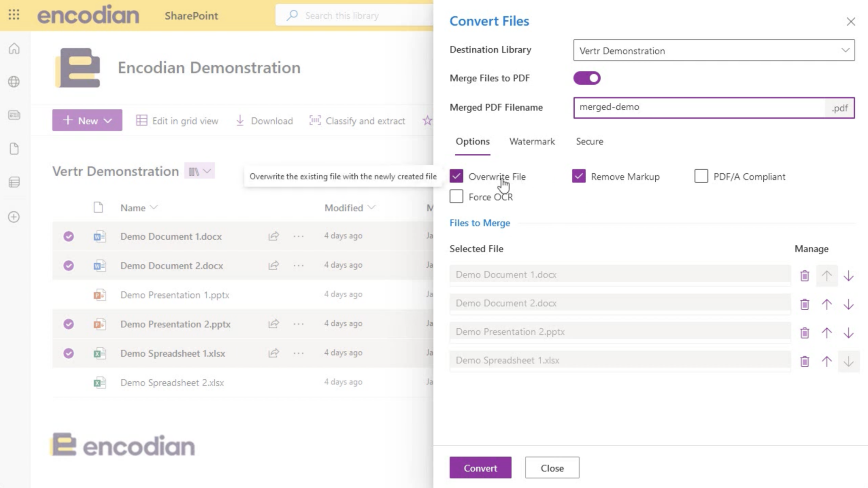Screen dimensions: 868x488
Task: Move Demo Presentation 2.pptx down in merge order
Action: [x=849, y=333]
